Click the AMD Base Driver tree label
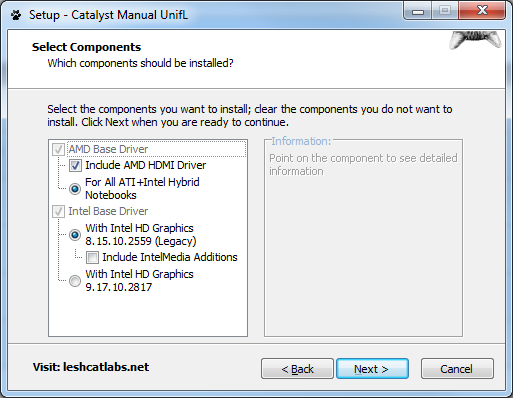 point(108,149)
